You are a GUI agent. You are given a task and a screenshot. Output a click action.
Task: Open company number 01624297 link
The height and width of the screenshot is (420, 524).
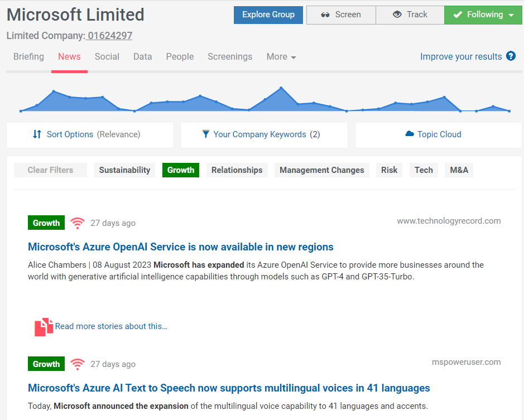click(x=109, y=35)
